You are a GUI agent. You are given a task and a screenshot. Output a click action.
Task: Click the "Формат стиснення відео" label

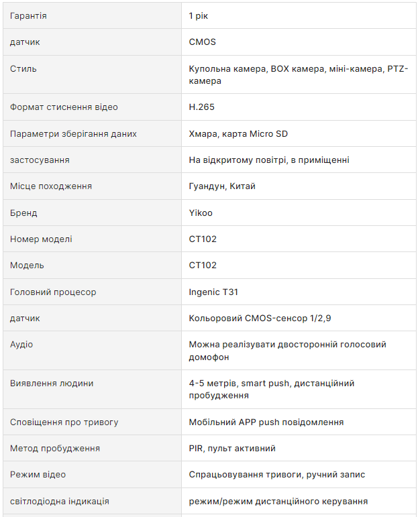point(64,107)
